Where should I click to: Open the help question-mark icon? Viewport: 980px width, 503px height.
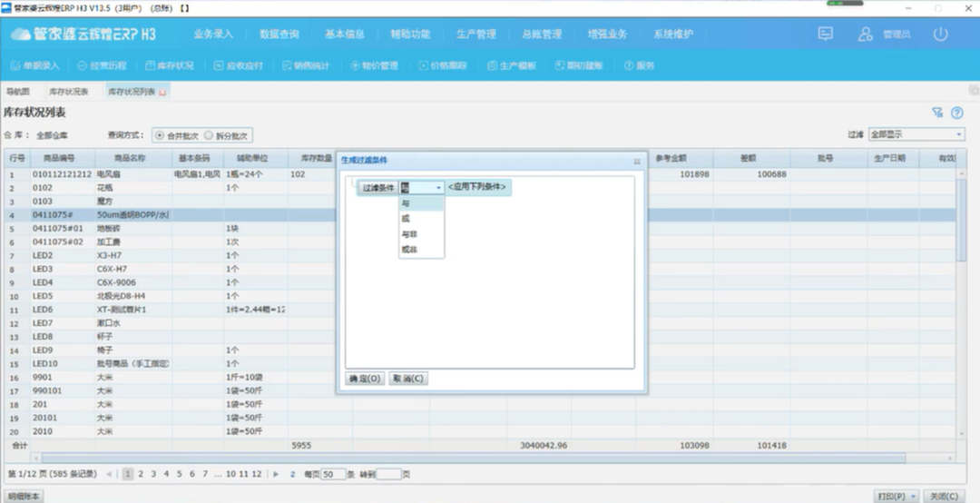pos(957,113)
